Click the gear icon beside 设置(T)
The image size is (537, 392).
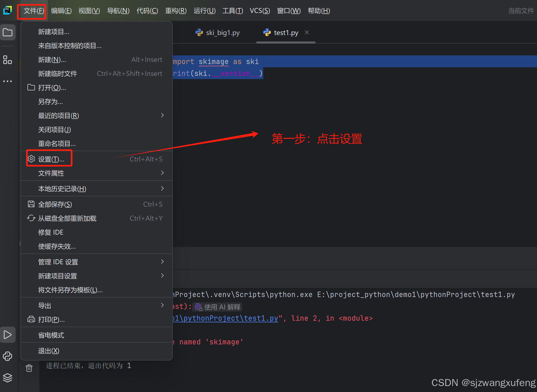[31, 159]
